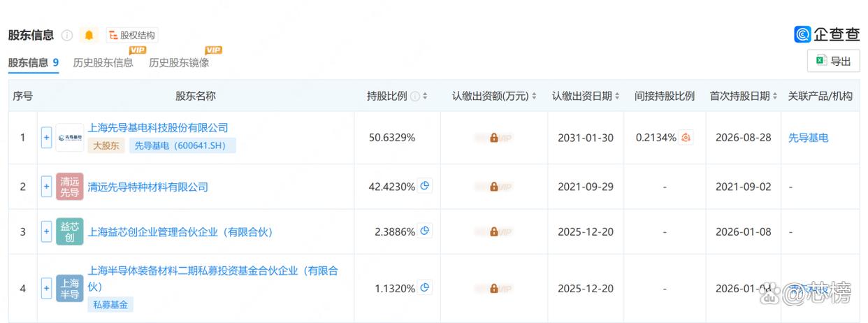This screenshot has height=323, width=868.
Task: Switch to 历史股东镜像 tab
Action: (179, 62)
